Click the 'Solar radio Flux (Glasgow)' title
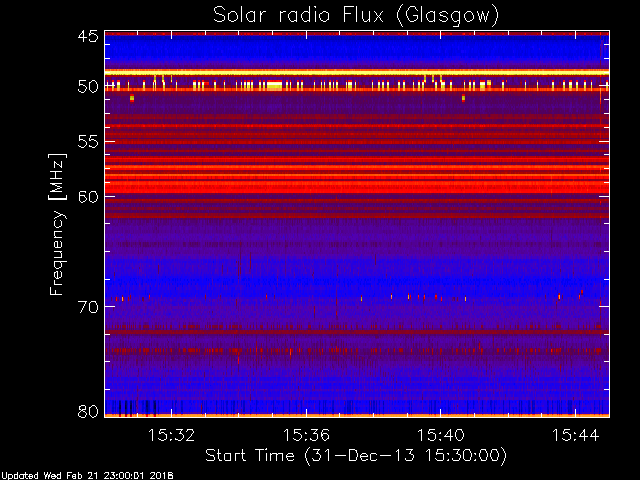 click(x=356, y=16)
